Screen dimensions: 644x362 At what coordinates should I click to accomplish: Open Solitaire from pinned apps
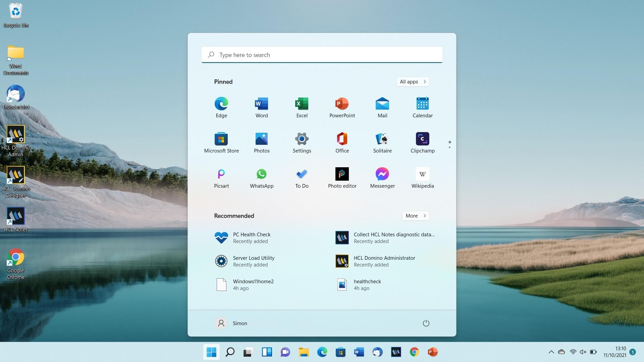pyautogui.click(x=382, y=143)
